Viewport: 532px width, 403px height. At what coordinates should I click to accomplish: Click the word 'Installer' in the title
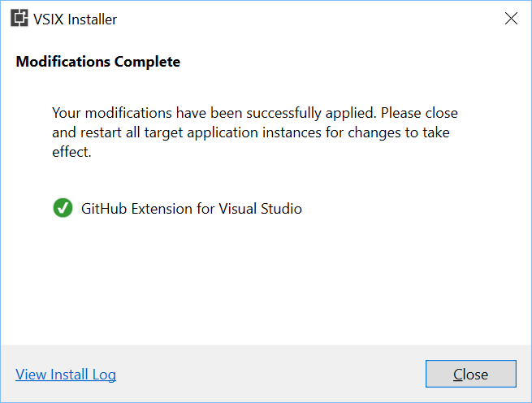[93, 19]
